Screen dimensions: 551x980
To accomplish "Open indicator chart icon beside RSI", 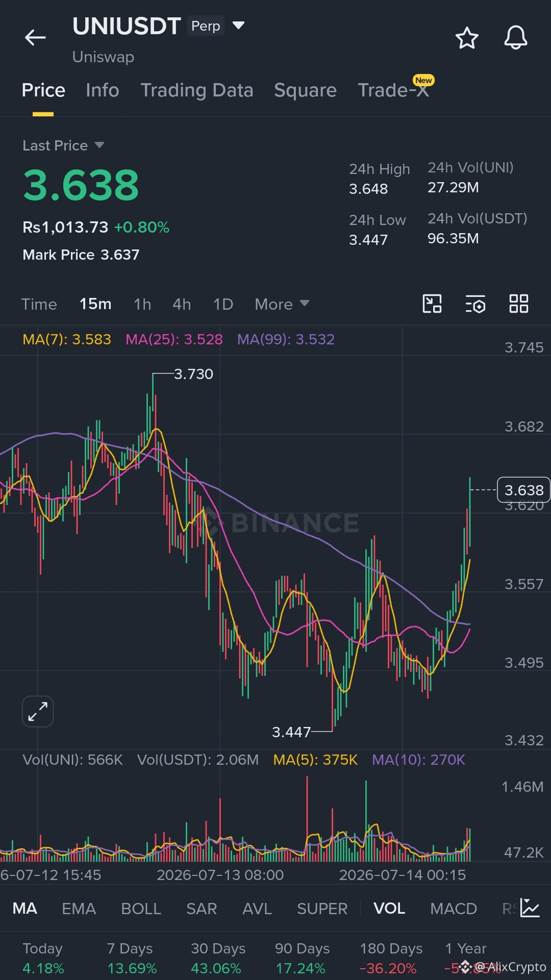I will click(530, 909).
